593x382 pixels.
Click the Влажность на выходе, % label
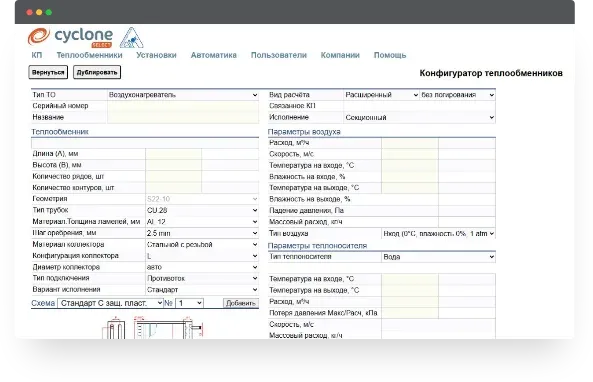coord(310,199)
